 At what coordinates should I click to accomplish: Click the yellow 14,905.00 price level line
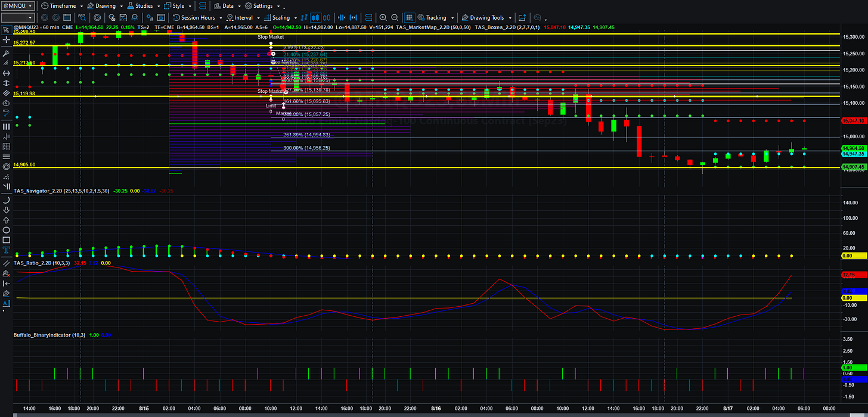click(x=426, y=167)
